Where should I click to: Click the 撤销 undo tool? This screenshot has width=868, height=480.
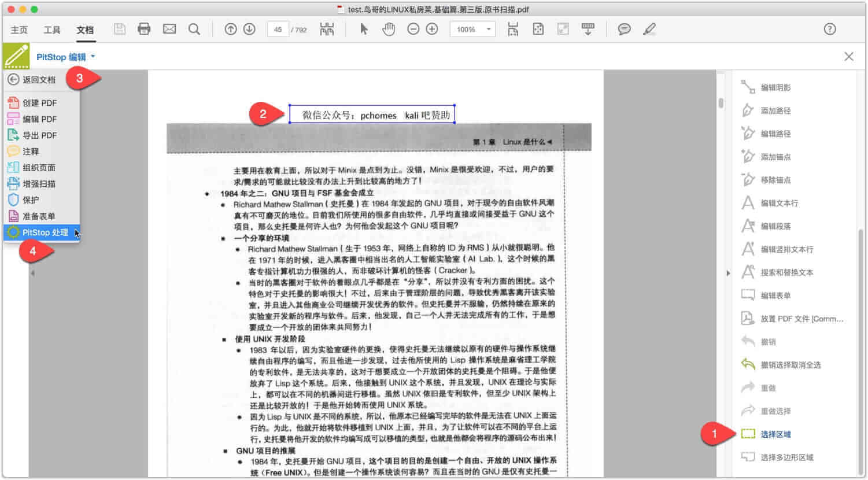coord(759,342)
